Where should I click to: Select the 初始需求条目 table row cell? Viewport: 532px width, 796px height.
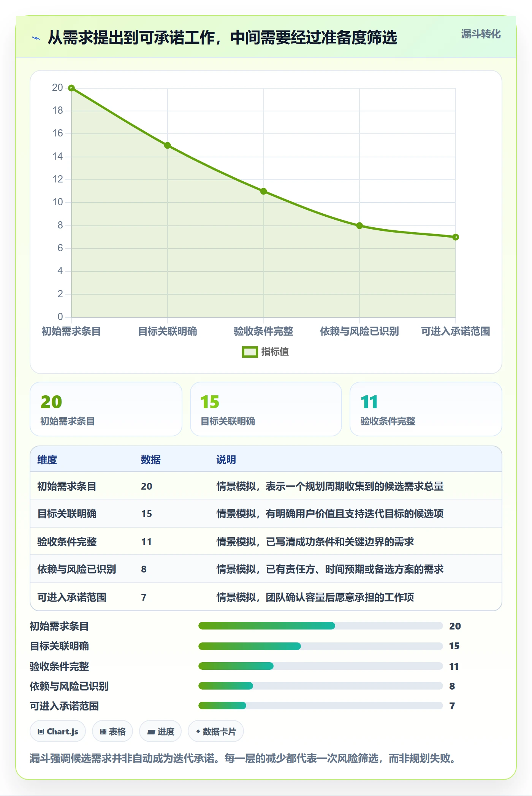coord(67,486)
